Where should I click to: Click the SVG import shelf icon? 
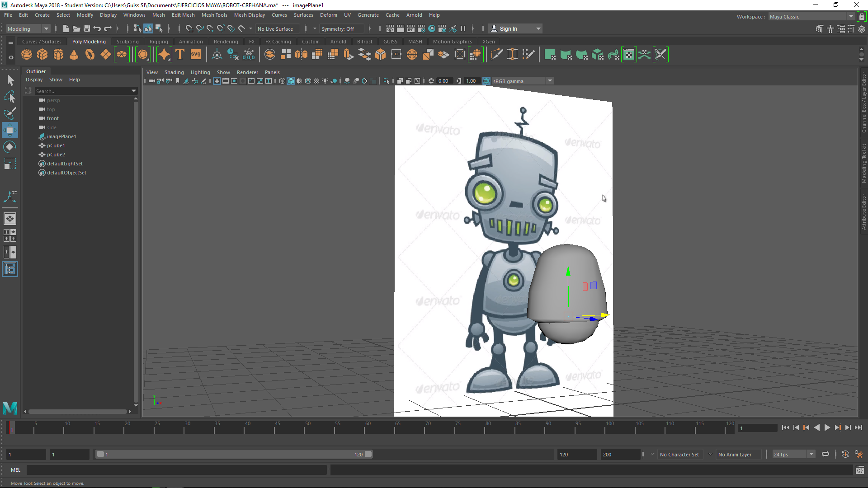tap(196, 55)
